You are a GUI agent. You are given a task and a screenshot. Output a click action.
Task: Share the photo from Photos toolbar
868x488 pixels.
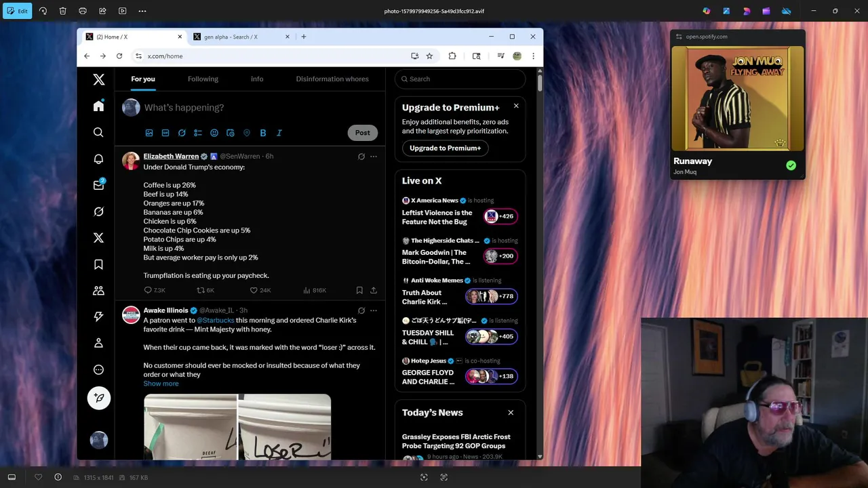tap(102, 11)
